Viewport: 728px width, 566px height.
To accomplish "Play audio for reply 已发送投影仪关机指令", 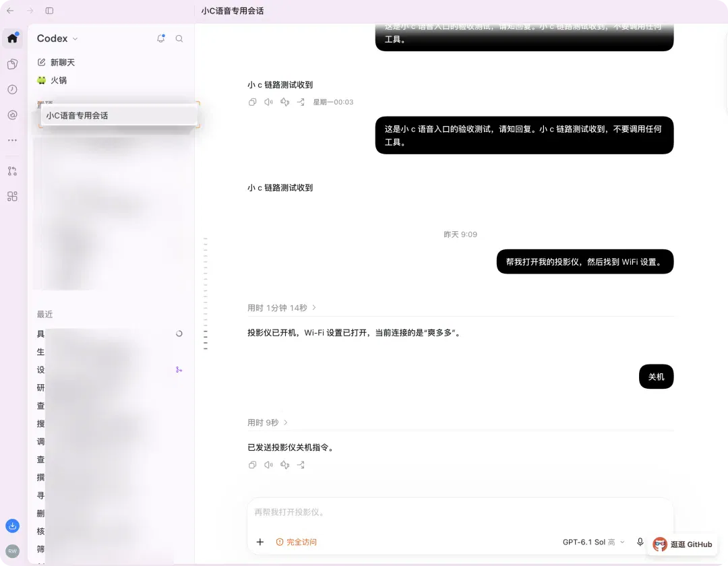I will [268, 465].
